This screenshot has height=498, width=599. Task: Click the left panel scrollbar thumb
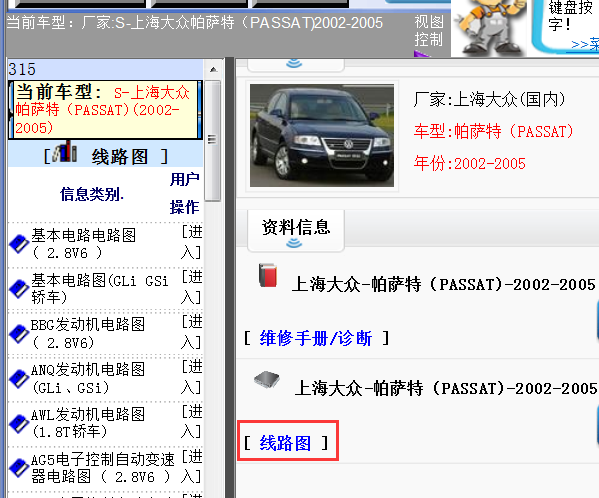click(213, 141)
